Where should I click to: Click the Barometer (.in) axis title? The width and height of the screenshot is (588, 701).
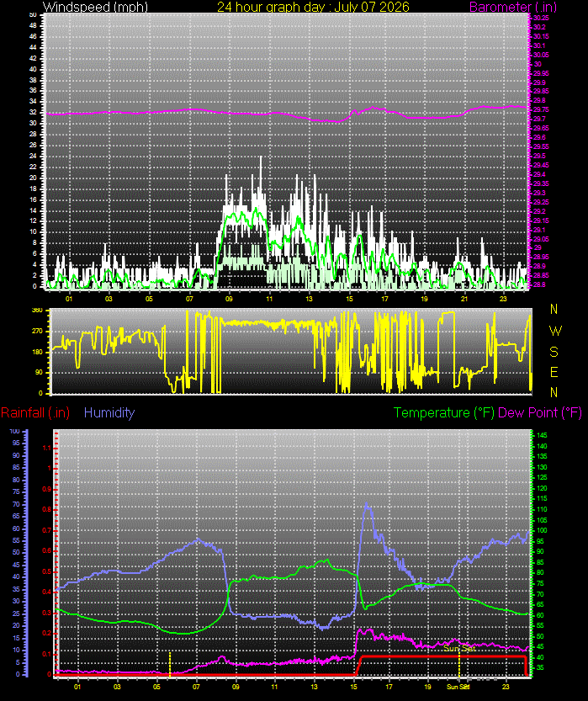click(x=513, y=7)
